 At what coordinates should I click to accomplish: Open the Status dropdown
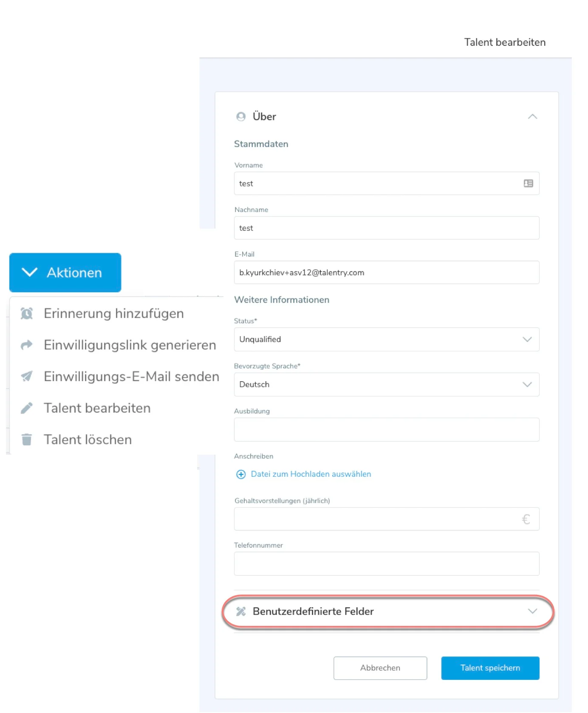point(386,340)
